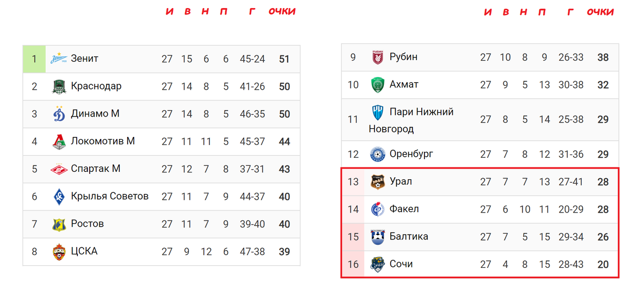The width and height of the screenshot is (644, 284).
Task: Click the ЦСКА emblem
Action: (58, 251)
